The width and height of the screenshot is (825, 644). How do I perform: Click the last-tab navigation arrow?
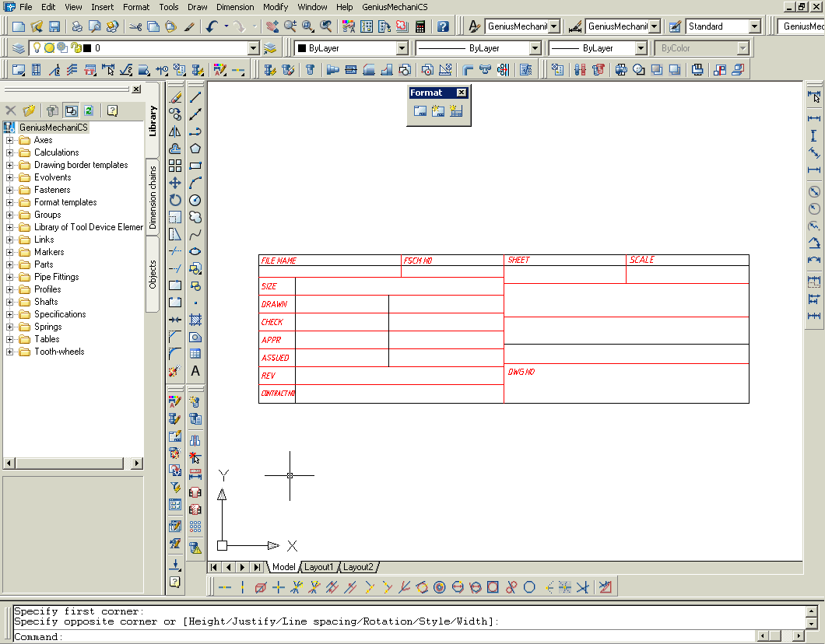(257, 567)
